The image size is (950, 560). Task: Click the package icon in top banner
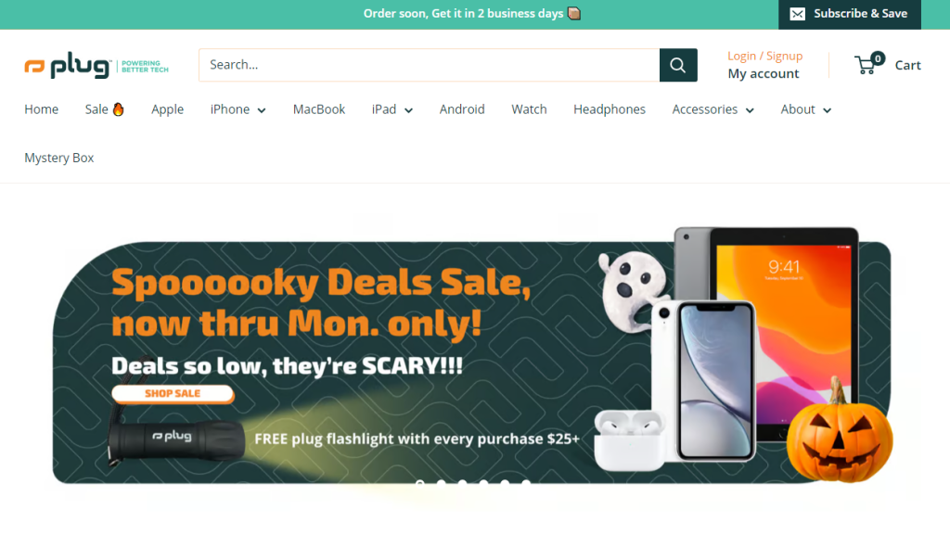click(x=573, y=13)
